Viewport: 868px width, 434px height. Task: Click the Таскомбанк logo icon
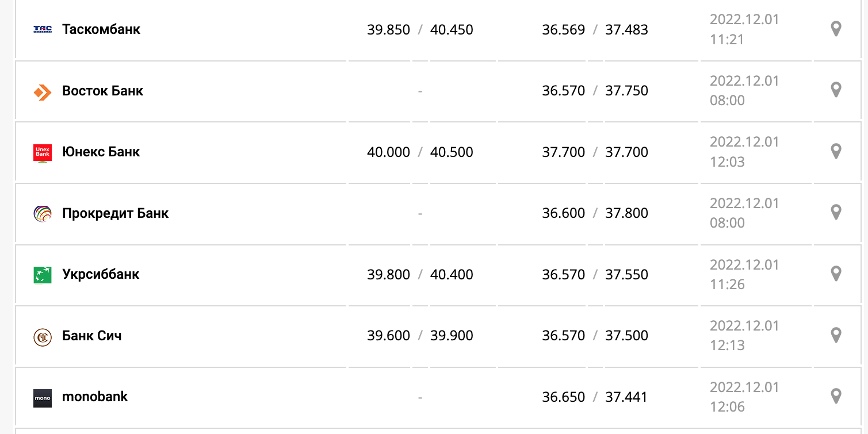(43, 29)
